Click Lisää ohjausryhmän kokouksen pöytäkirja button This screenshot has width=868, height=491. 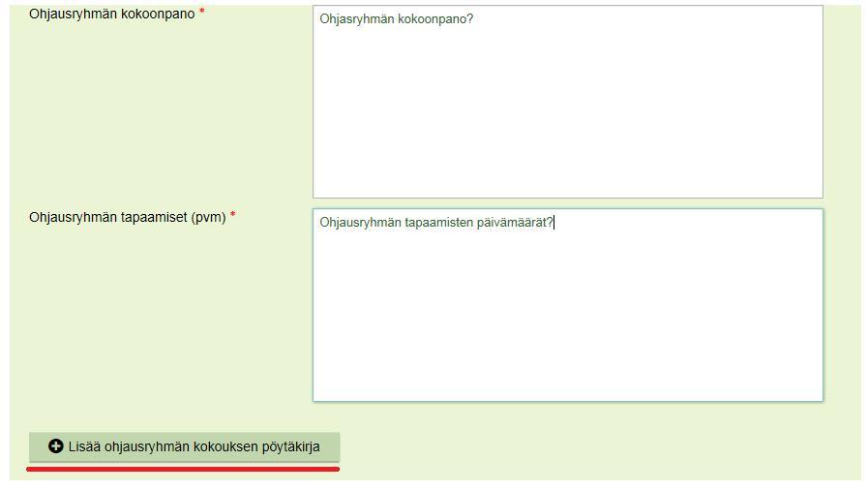coord(184,446)
